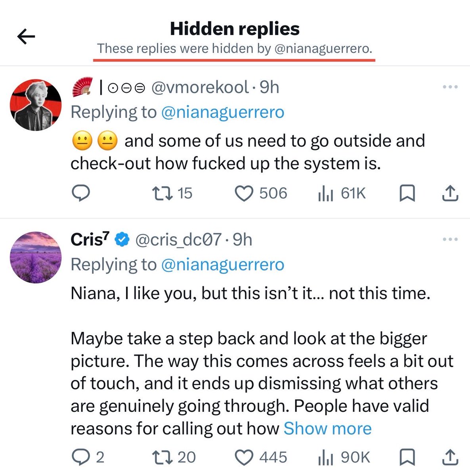Viewport: 470px width, 476px height.
Task: Reply to Cris⁷ tweet with 2 replies
Action: (88, 457)
